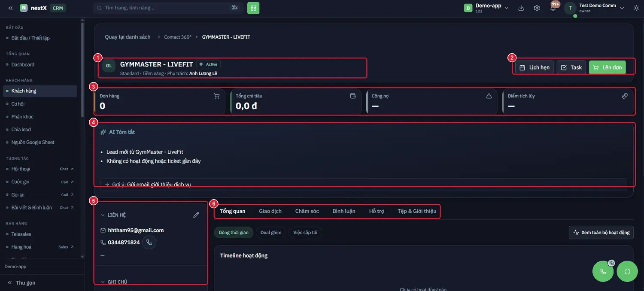644x291 pixels.
Task: Click the download icon in top bar
Action: click(521, 8)
